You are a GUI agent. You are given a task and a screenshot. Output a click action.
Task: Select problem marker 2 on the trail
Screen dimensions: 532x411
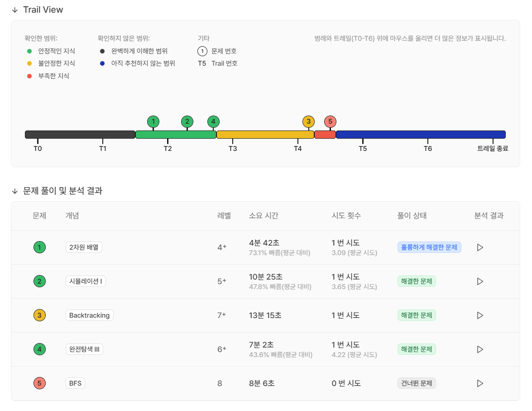coord(187,121)
